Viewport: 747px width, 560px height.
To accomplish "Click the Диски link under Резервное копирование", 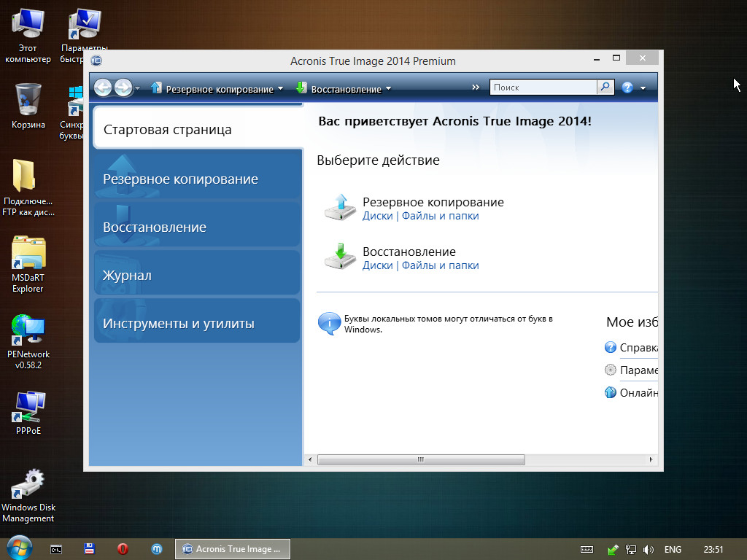I will tap(377, 216).
